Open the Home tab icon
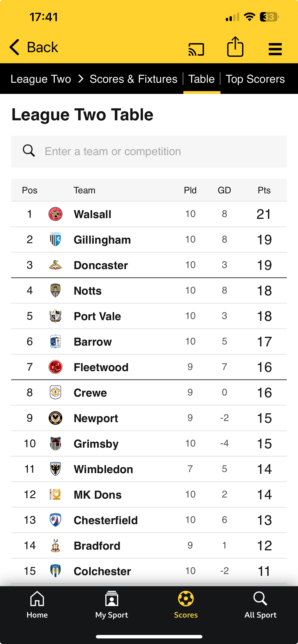The height and width of the screenshot is (644, 298). click(x=37, y=599)
